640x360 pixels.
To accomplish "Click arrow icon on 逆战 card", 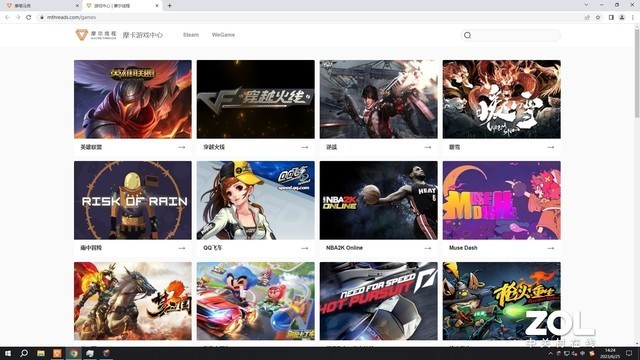I will pyautogui.click(x=427, y=147).
